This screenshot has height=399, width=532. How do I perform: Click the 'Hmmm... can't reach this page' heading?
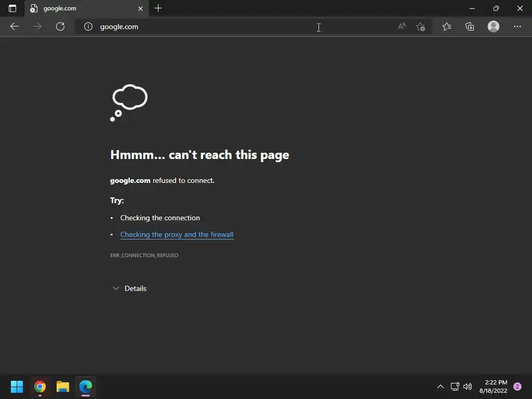point(199,155)
